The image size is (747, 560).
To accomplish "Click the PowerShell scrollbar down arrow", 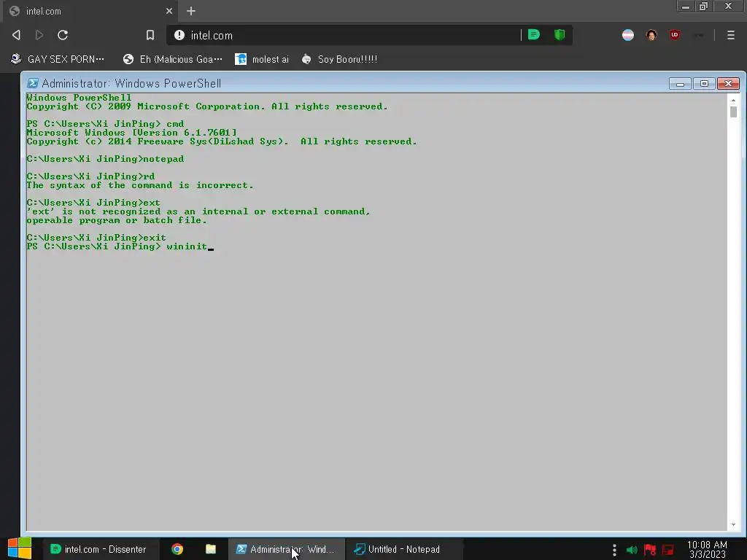I will coord(733,525).
